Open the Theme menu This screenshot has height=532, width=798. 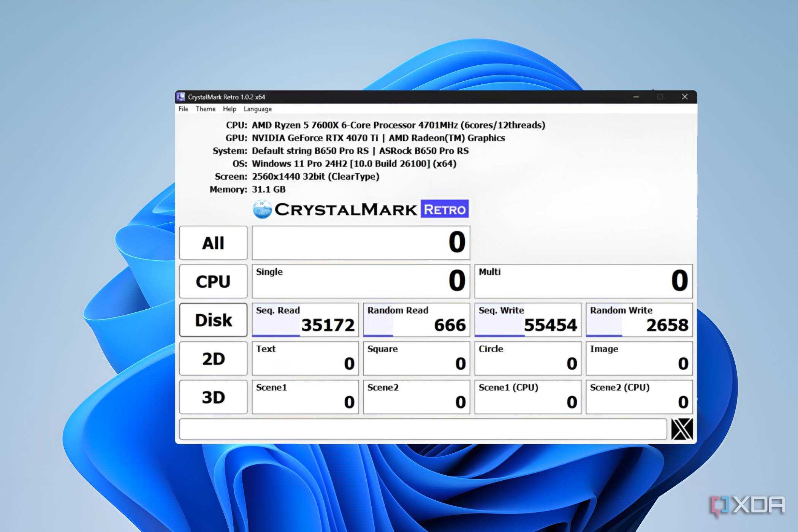[206, 109]
